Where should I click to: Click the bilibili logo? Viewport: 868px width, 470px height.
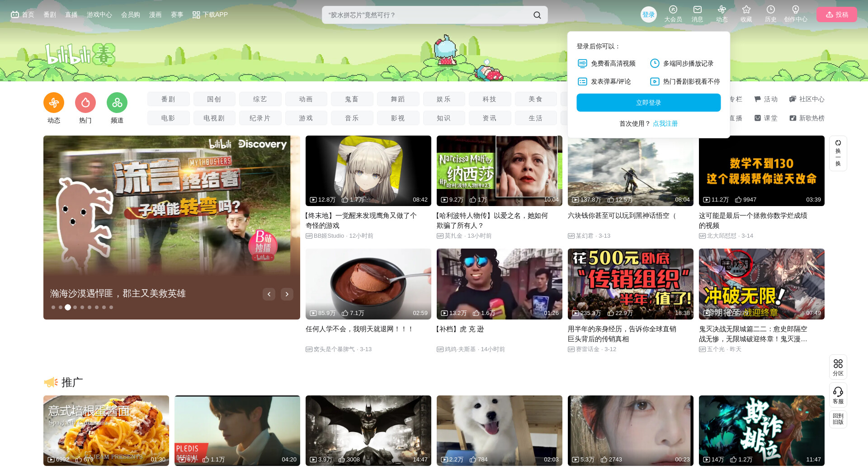click(x=80, y=55)
